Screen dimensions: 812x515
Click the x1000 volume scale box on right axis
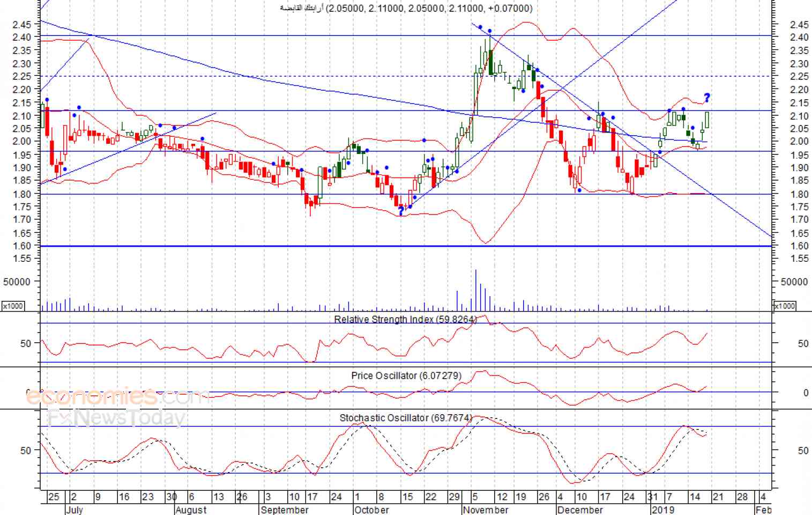point(785,306)
